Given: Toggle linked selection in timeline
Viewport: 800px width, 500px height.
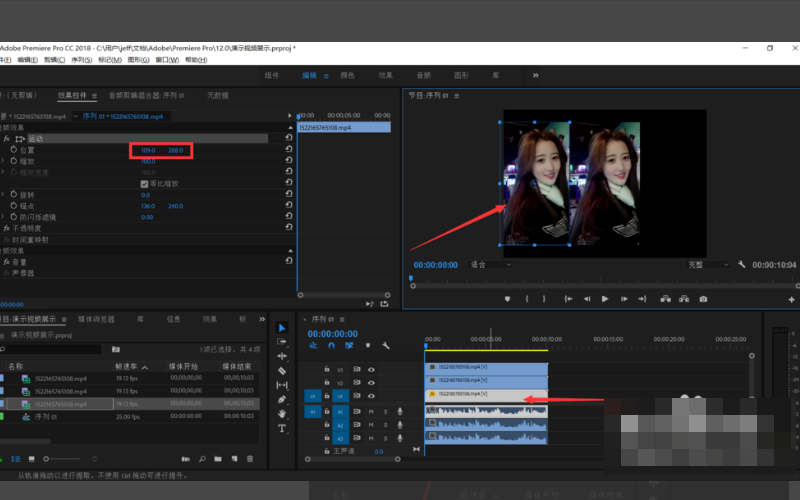Looking at the screenshot, I should [349, 345].
